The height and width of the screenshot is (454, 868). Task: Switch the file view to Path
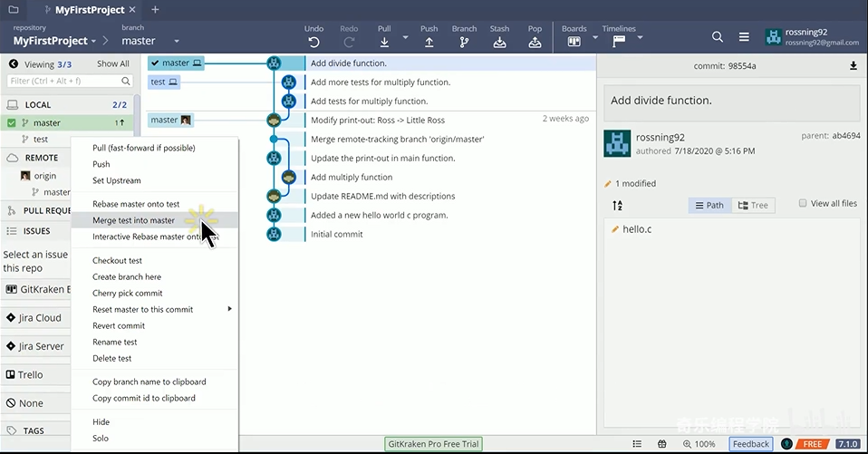[x=709, y=206]
